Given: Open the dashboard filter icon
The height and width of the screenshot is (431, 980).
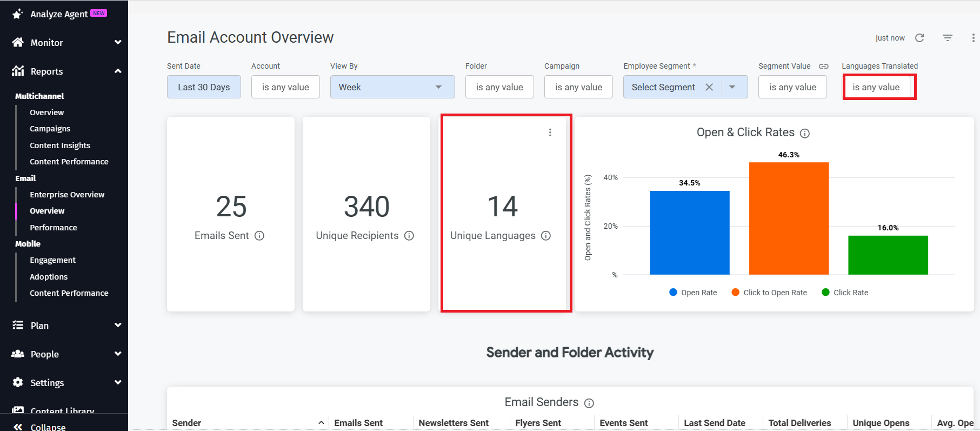Looking at the screenshot, I should tap(948, 38).
